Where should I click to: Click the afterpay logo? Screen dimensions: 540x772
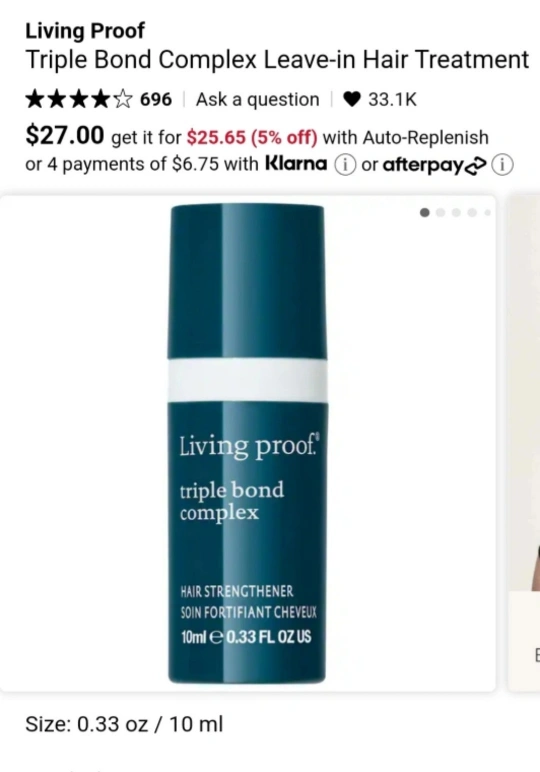pos(435,165)
